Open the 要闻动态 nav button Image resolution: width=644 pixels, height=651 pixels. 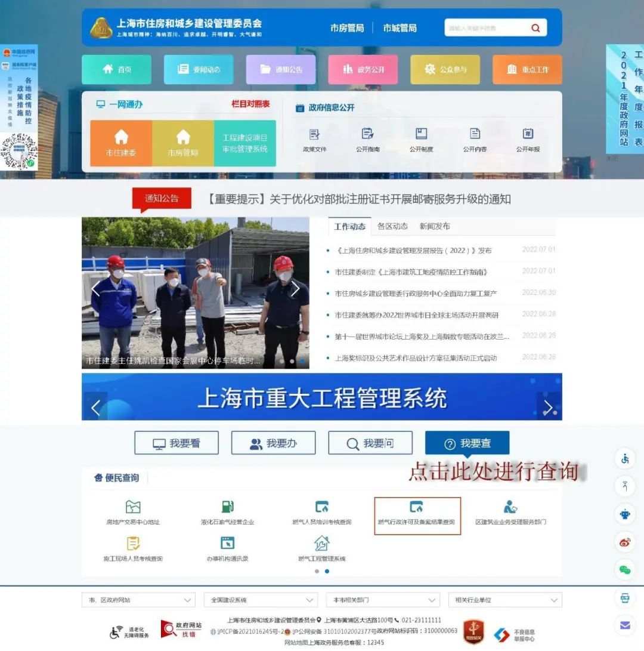[199, 69]
